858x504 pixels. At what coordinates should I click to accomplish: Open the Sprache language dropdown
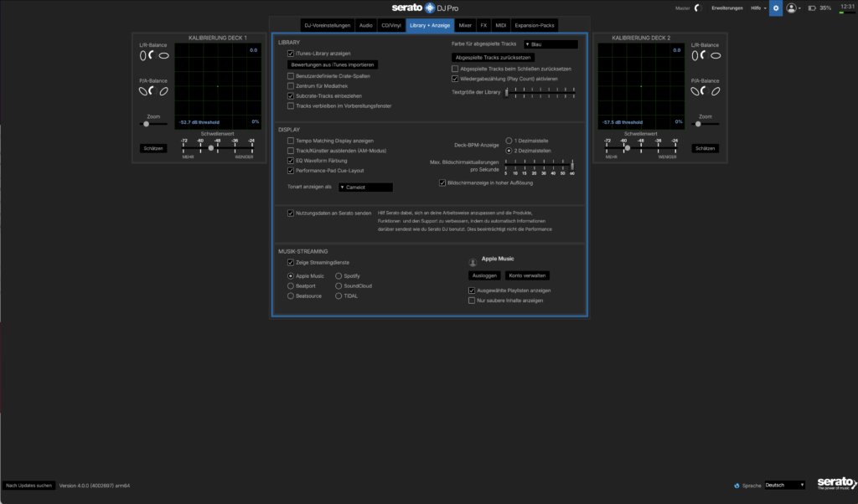pyautogui.click(x=783, y=485)
